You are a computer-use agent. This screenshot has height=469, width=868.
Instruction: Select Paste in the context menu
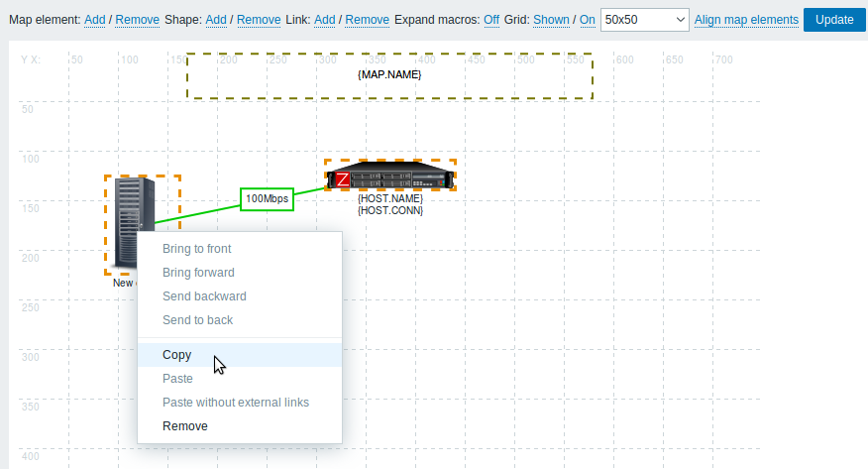coord(240,379)
